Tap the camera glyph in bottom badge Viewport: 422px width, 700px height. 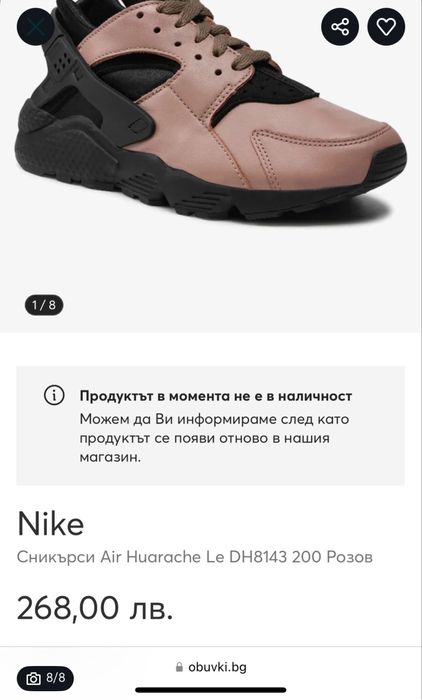[x=33, y=679]
